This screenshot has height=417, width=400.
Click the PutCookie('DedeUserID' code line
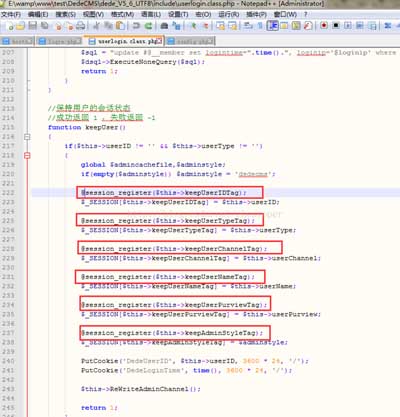click(195, 361)
